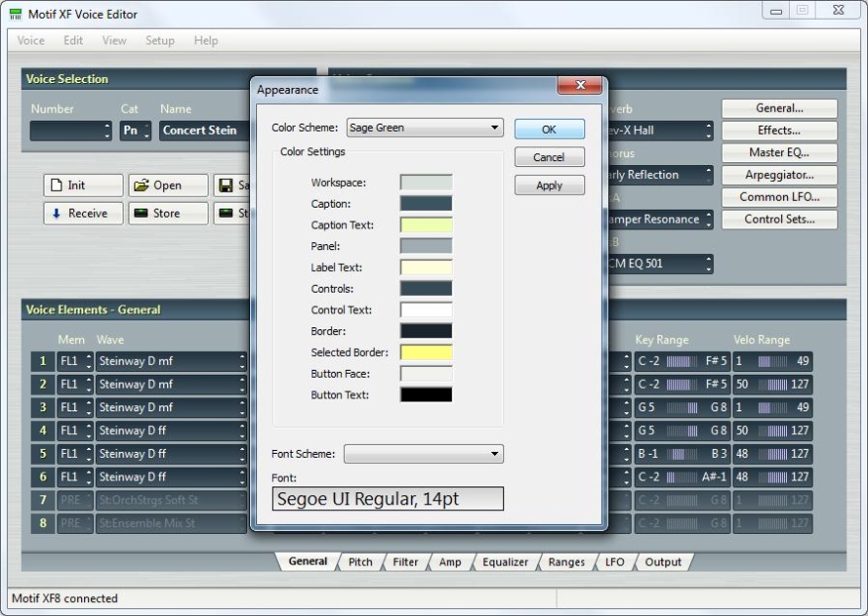868x616 pixels.
Task: Close the Appearance dialog
Action: [580, 85]
